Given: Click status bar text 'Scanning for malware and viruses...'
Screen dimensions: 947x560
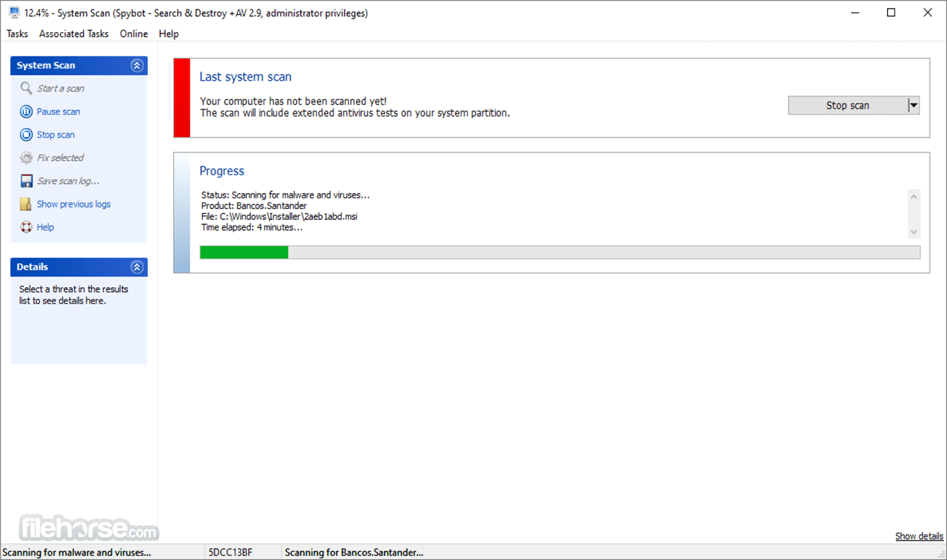Looking at the screenshot, I should click(x=76, y=552).
